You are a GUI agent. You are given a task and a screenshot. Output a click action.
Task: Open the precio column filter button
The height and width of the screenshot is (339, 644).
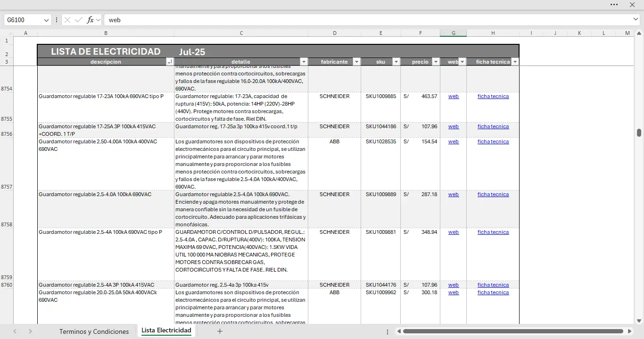pyautogui.click(x=436, y=62)
